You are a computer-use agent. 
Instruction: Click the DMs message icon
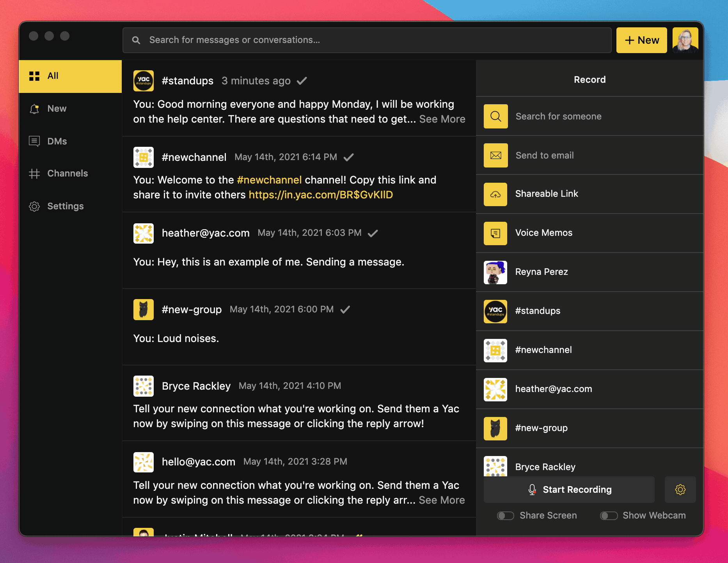click(34, 141)
